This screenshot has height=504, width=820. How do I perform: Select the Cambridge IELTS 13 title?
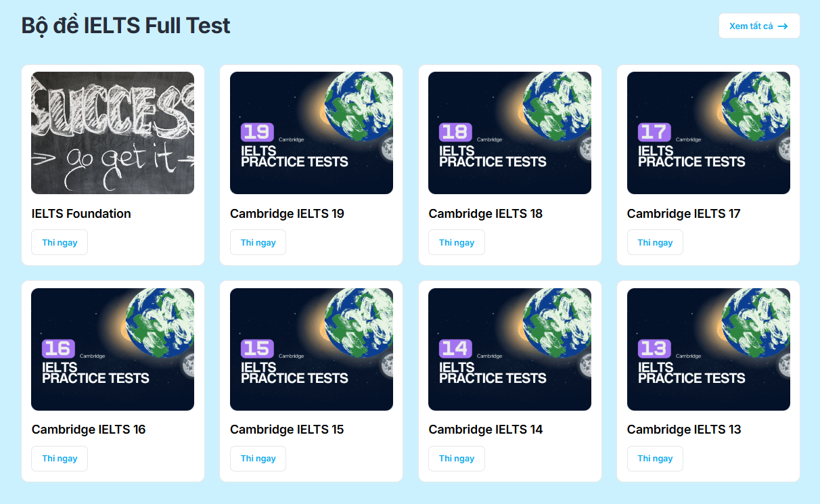click(x=684, y=430)
